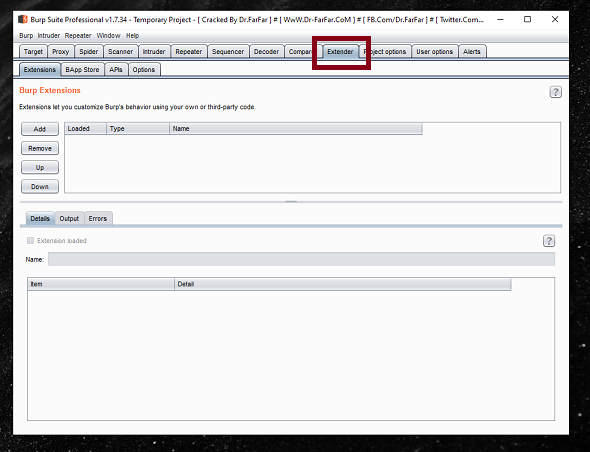
Task: Minimize the Burp Suite window
Action: pyautogui.click(x=500, y=19)
